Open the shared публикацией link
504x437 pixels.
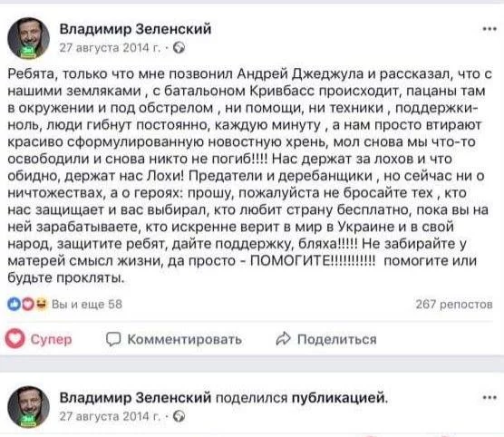(339, 398)
